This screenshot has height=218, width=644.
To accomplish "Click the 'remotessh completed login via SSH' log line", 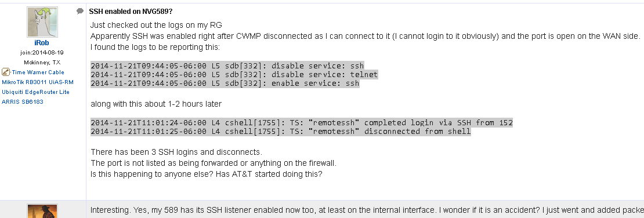I will (x=302, y=123).
